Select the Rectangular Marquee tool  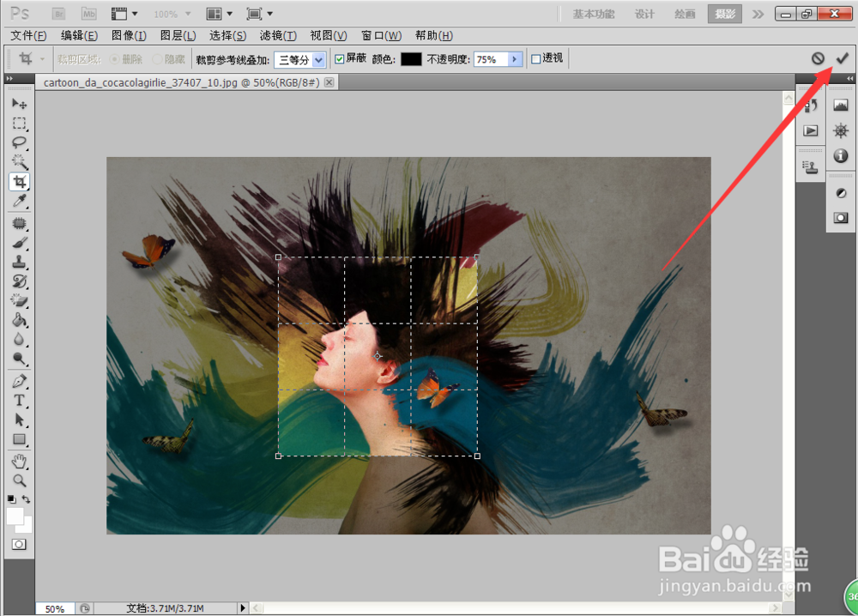click(19, 123)
